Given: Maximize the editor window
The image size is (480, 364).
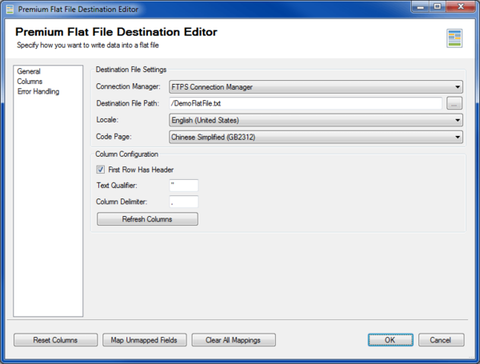Looking at the screenshot, I should tap(438, 7).
